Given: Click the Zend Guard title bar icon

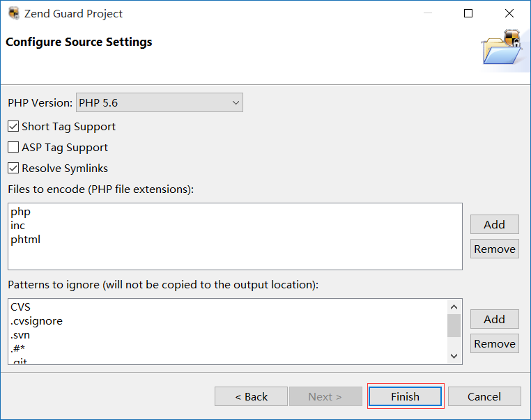Looking at the screenshot, I should (x=14, y=13).
